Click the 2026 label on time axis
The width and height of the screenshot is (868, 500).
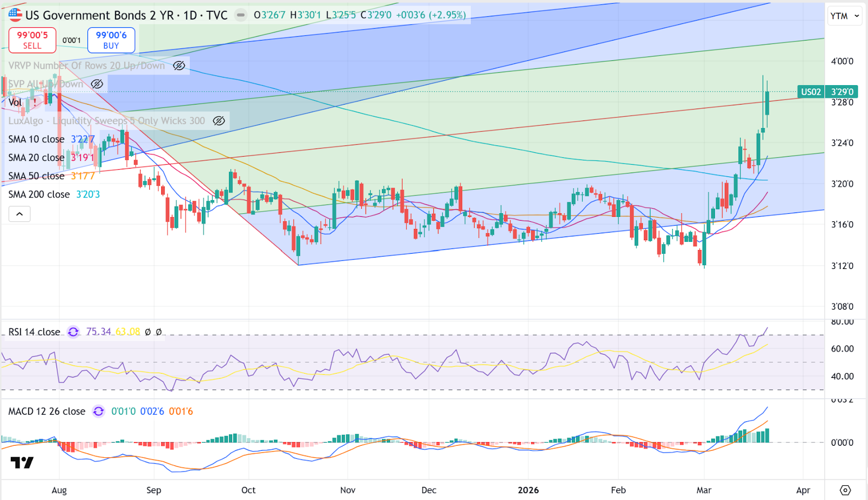point(528,490)
